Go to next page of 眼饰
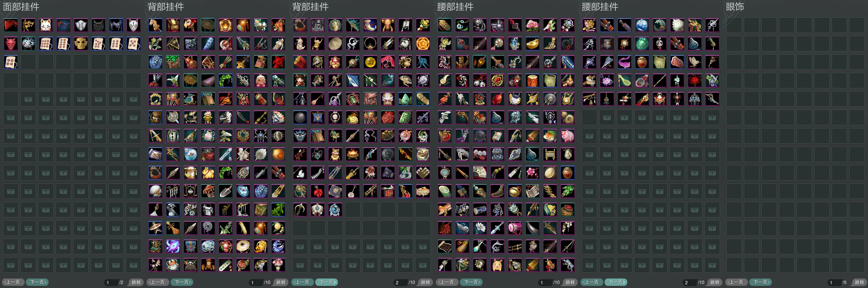The height and width of the screenshot is (288, 868). click(761, 282)
